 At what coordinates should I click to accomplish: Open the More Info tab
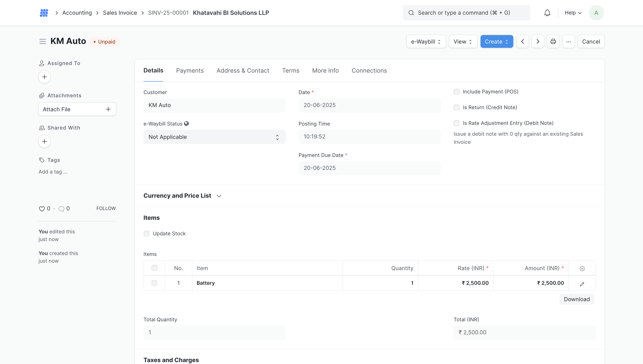325,71
